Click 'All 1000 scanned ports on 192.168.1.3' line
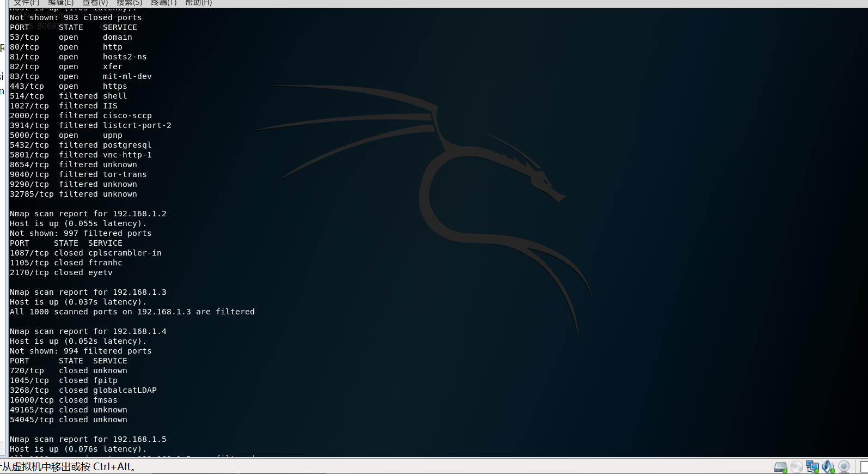The image size is (868, 474). click(x=132, y=312)
